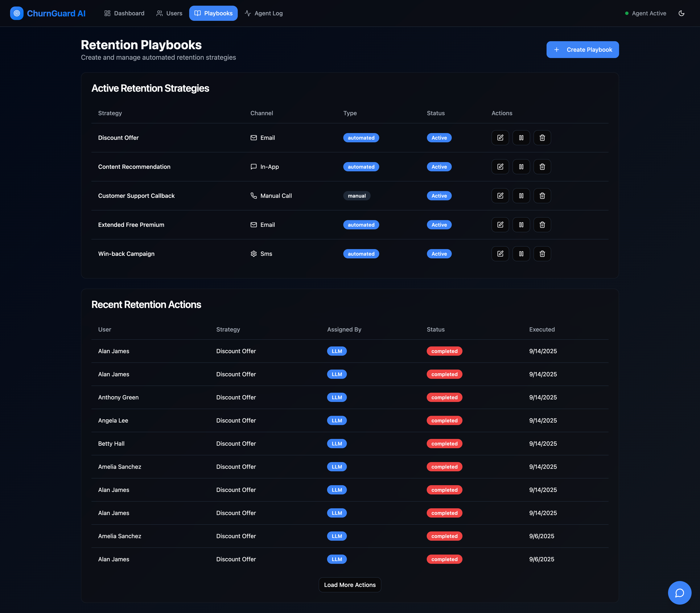Delete the Customer Support Callback strategy
Image resolution: width=700 pixels, height=613 pixels.
(542, 196)
